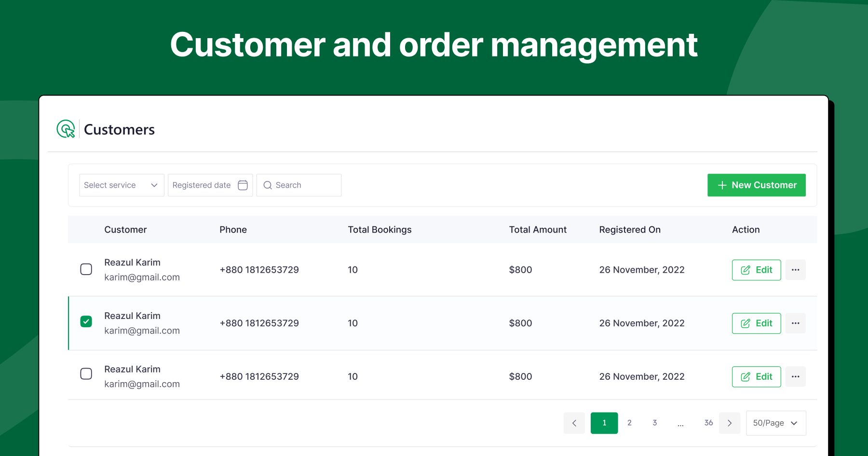Image resolution: width=868 pixels, height=456 pixels.
Task: Edit the last customer row
Action: [x=757, y=376]
